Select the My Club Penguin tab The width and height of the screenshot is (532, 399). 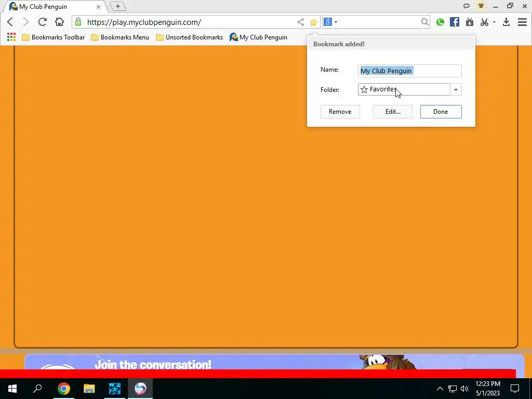54,7
